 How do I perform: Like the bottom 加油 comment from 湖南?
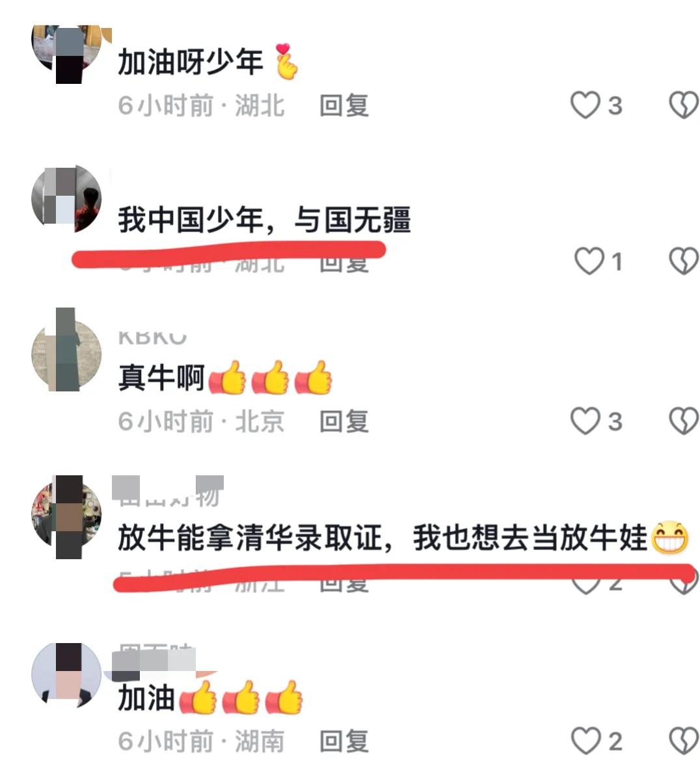(x=585, y=741)
